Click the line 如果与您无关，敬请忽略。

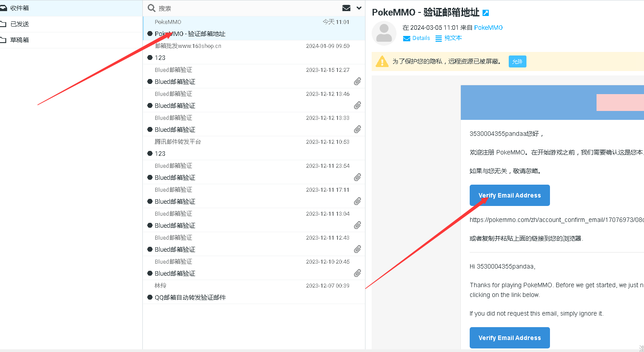pos(506,171)
